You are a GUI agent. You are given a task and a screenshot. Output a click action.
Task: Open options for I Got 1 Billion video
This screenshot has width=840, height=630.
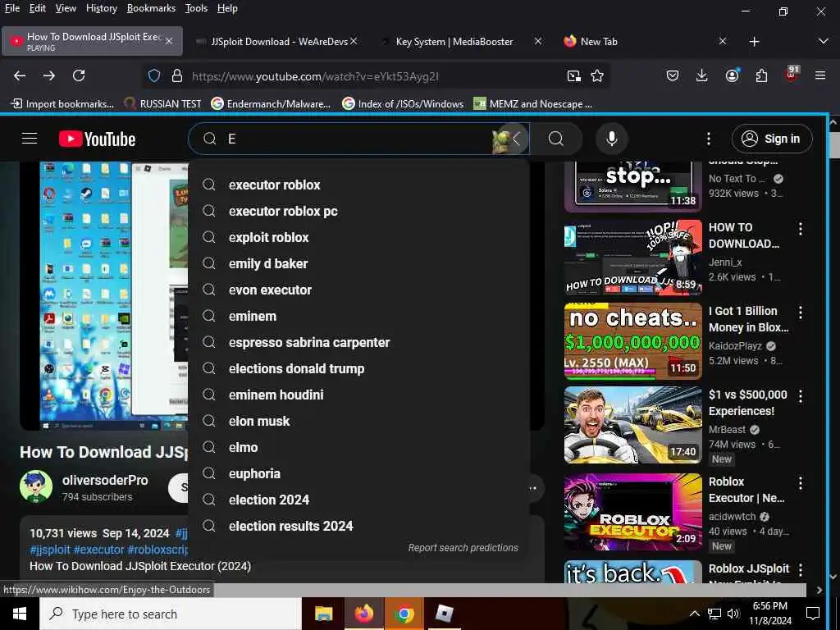[801, 313]
